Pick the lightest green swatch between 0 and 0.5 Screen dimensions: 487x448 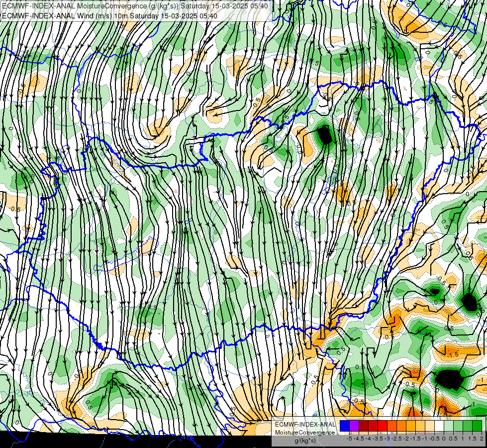click(x=449, y=426)
